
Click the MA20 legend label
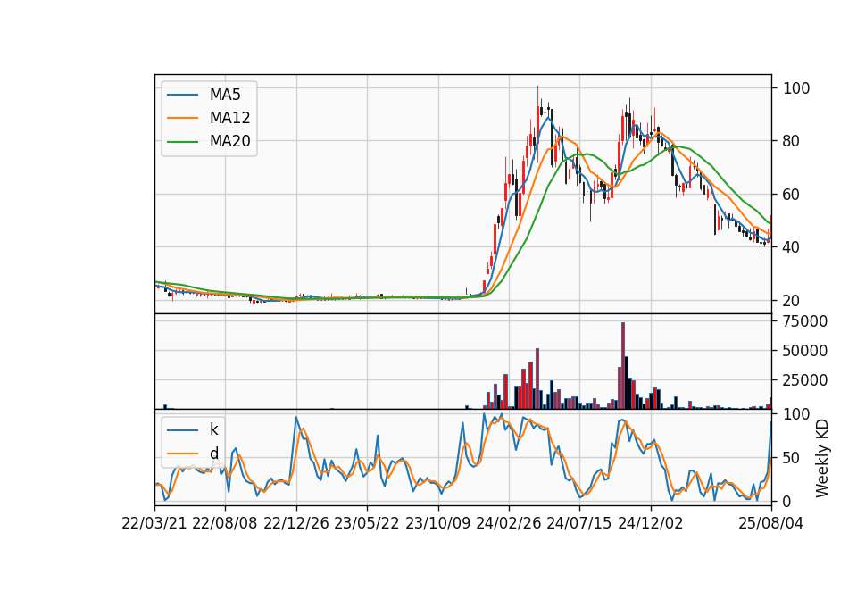pyautogui.click(x=229, y=141)
